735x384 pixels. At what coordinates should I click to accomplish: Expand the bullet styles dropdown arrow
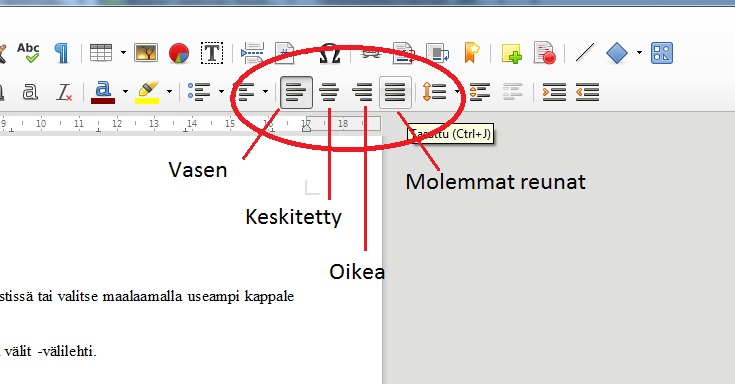221,91
